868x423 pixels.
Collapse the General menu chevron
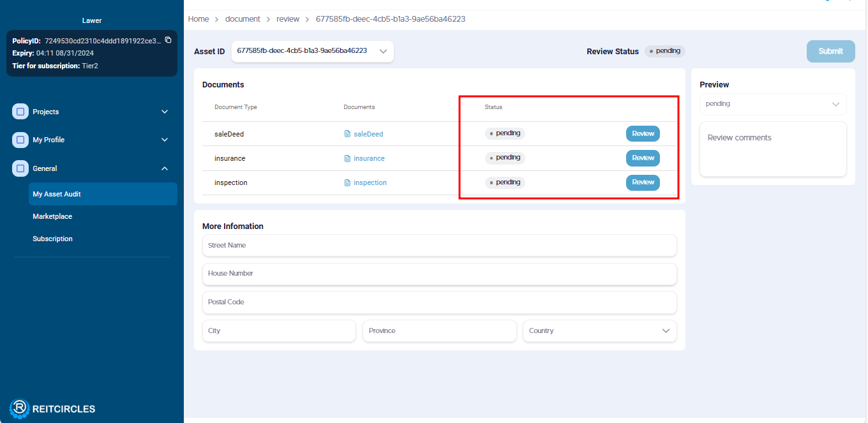[165, 168]
